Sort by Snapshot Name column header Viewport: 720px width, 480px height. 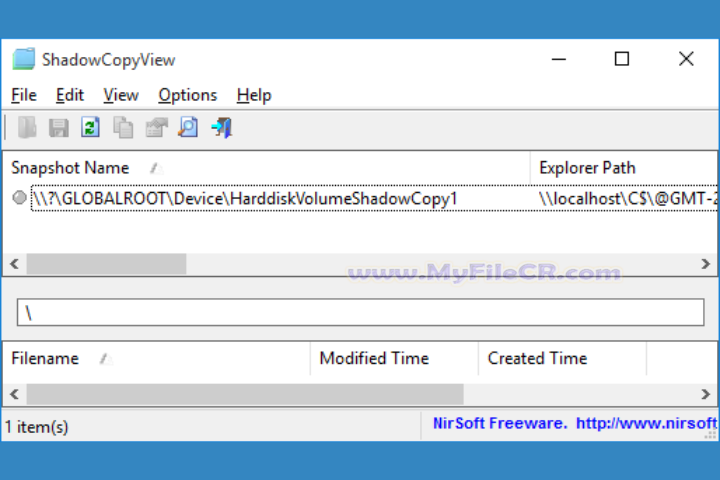pos(266,168)
